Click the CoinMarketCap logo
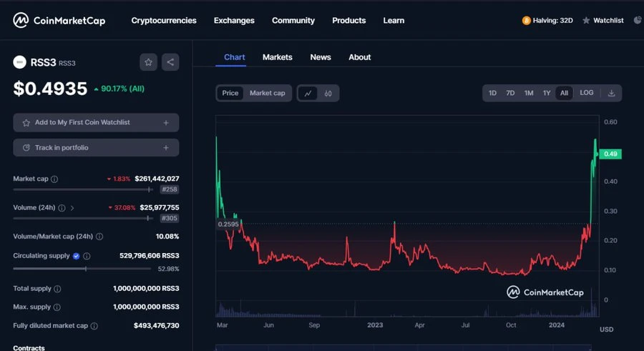This screenshot has height=351, width=644. point(59,20)
